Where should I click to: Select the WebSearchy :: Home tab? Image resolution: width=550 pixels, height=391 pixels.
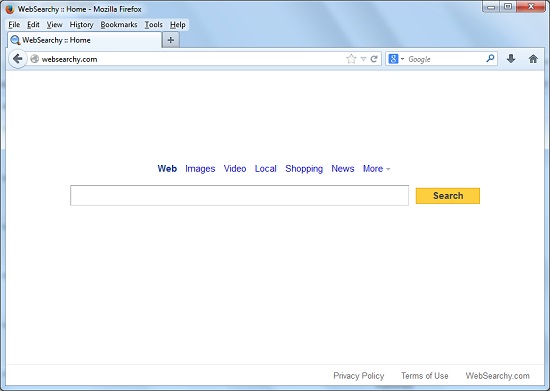[85, 40]
